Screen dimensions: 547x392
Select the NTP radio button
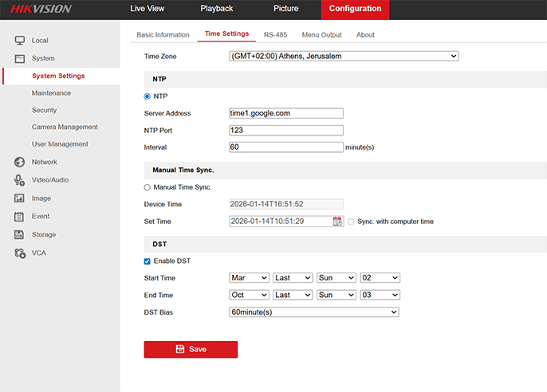tap(147, 96)
